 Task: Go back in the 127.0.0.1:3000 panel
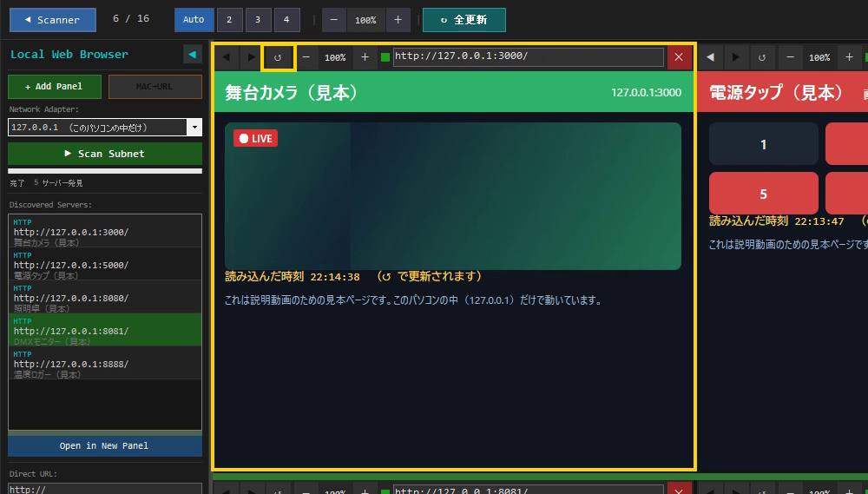[227, 57]
